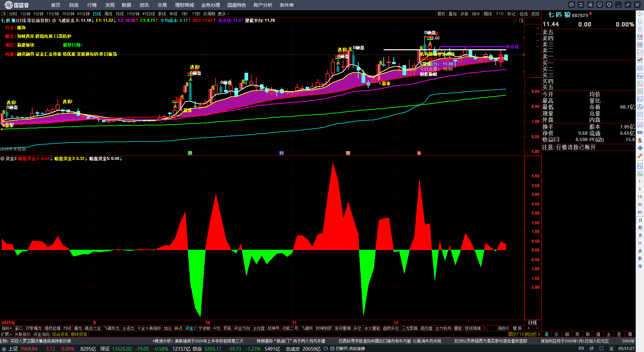Screen dimensions: 644x352
Task: Open the 行情 menu
Action: 92,5
